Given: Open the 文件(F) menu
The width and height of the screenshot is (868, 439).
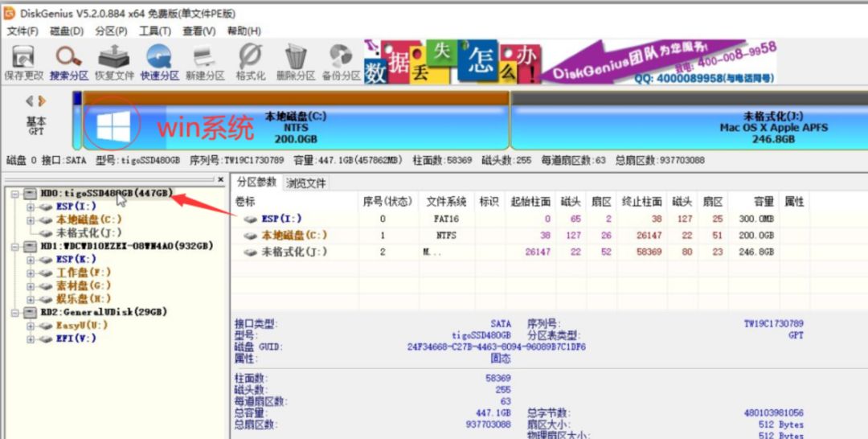Looking at the screenshot, I should tap(23, 31).
